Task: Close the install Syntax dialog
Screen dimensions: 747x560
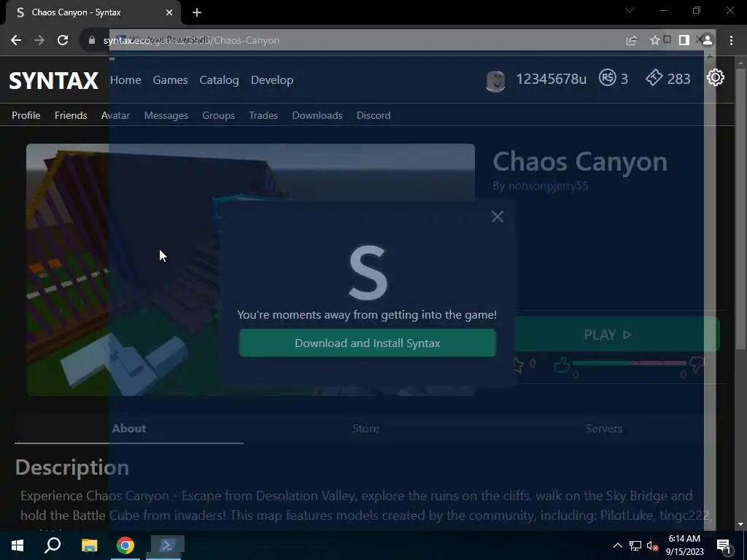Action: [x=498, y=217]
